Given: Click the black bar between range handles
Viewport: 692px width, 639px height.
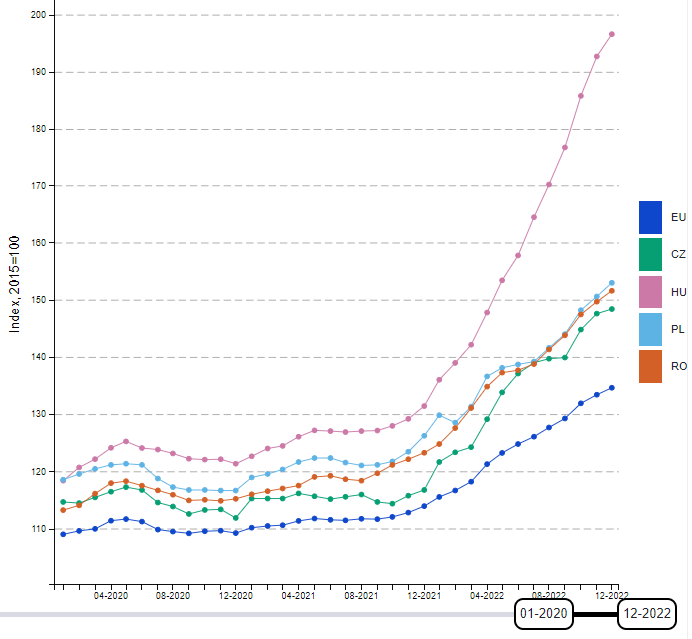Looking at the screenshot, I should (595, 613).
